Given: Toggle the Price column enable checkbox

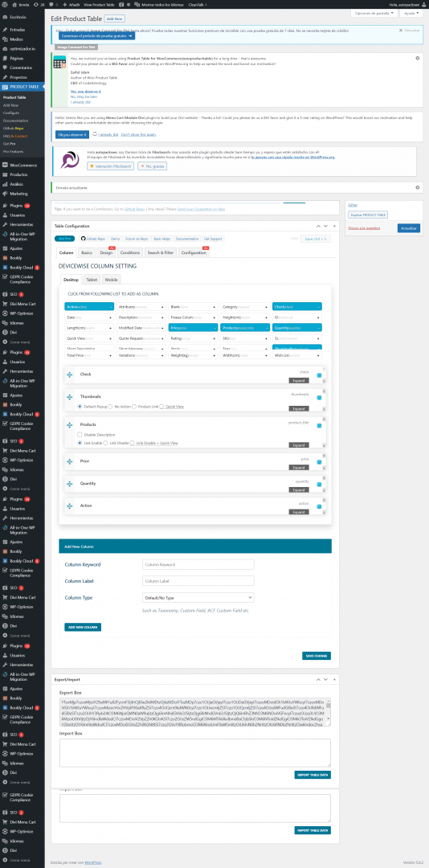Looking at the screenshot, I should point(320,461).
